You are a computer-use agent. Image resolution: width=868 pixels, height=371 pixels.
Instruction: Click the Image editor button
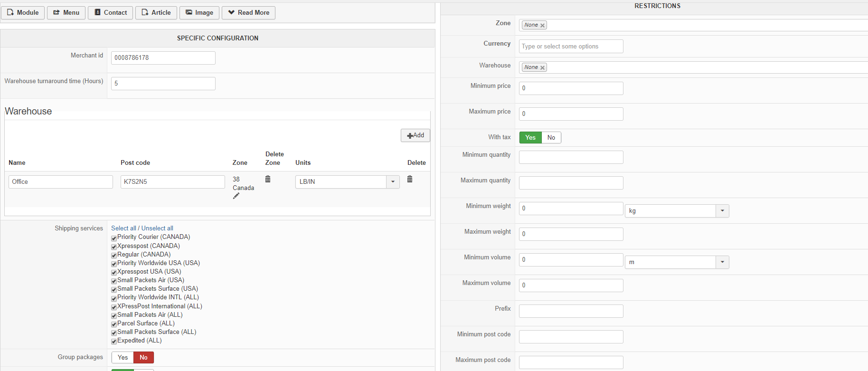click(199, 13)
